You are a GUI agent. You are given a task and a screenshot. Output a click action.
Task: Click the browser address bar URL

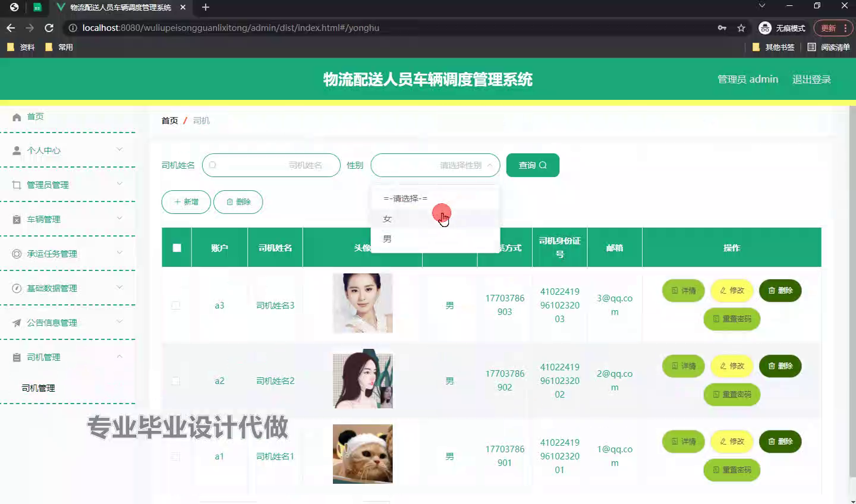click(x=231, y=28)
